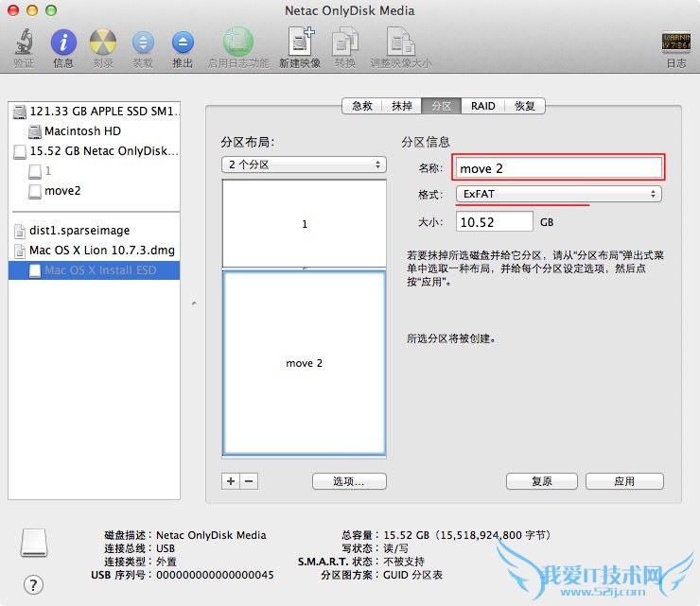Close the Disk Utility window
The image size is (700, 606).
coord(13,10)
